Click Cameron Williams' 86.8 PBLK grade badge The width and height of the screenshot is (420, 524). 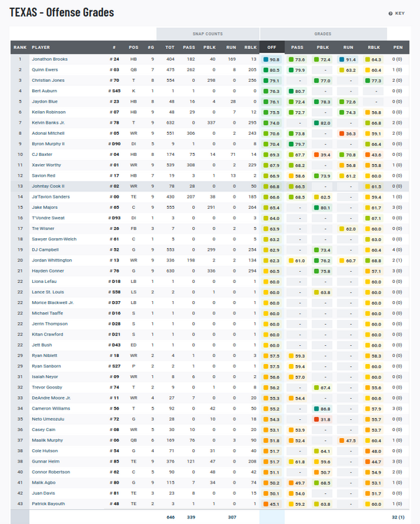pyautogui.click(x=322, y=409)
